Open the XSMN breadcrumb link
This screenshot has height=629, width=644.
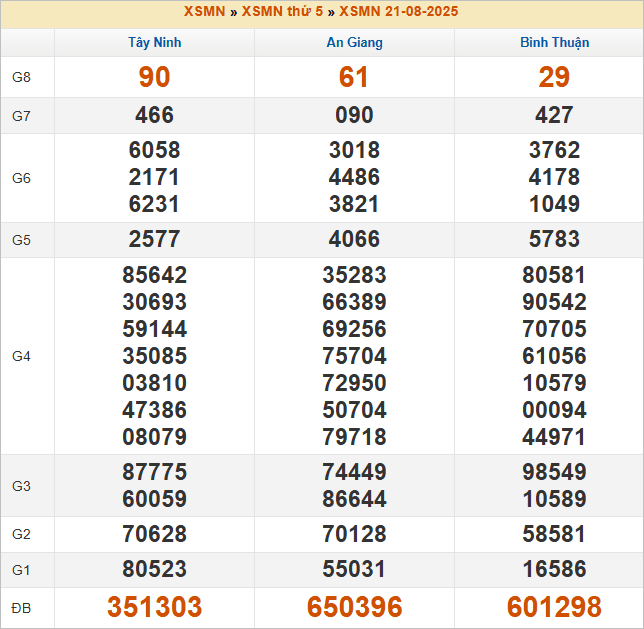point(204,12)
